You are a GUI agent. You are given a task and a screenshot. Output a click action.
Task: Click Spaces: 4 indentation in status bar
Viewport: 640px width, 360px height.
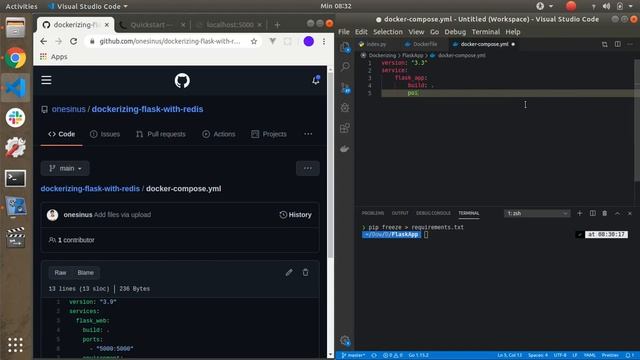pos(538,355)
